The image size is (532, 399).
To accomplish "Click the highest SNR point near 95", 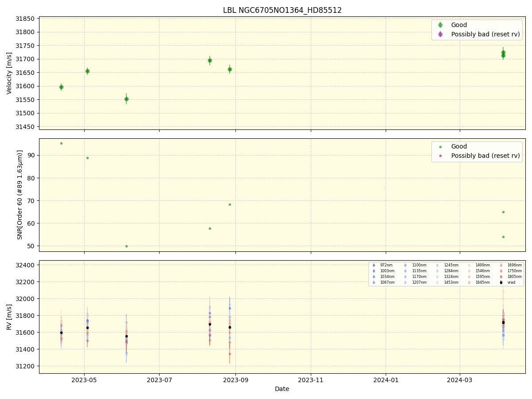I will pyautogui.click(x=61, y=143).
